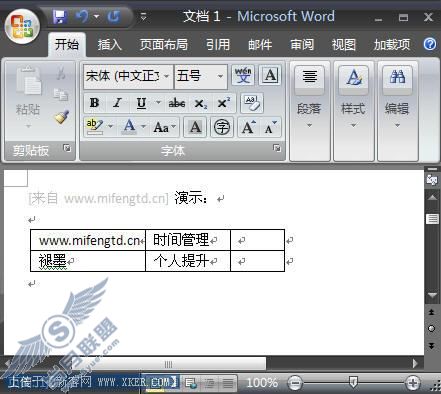
Task: Switch to the 开始 tab
Action: 67,44
